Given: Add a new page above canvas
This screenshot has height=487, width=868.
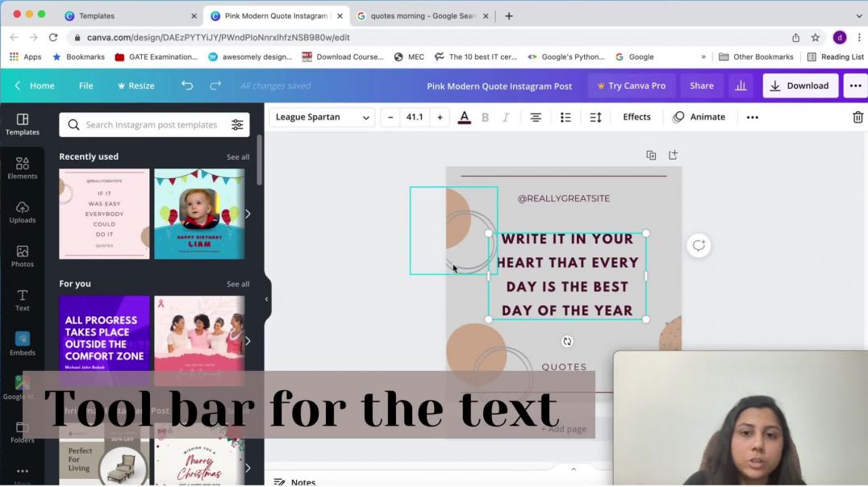Looking at the screenshot, I should [673, 155].
